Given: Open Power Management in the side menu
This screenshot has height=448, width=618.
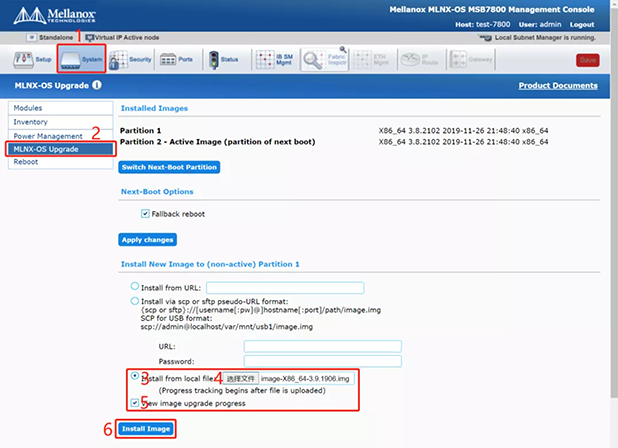Looking at the screenshot, I should [x=60, y=136].
